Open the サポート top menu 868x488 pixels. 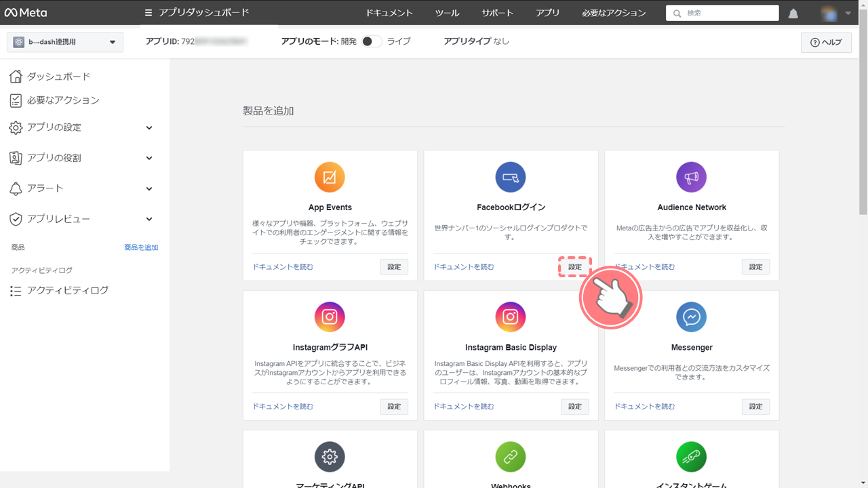click(x=498, y=13)
